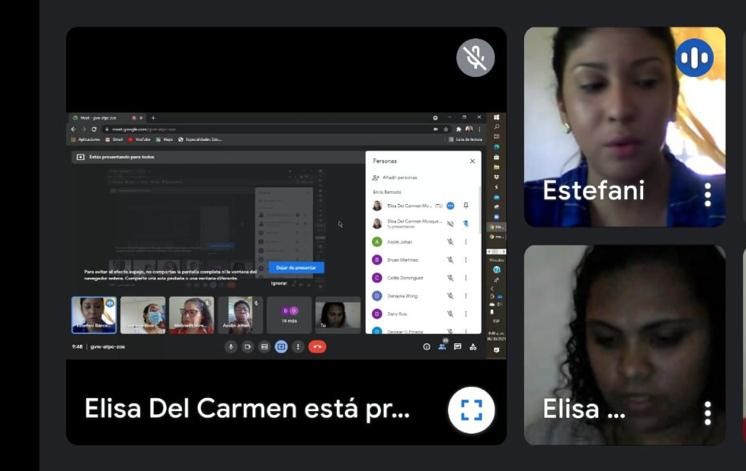Screen dimensions: 746x471
Task: Bookmark the page with the star icon
Action: click(446, 129)
